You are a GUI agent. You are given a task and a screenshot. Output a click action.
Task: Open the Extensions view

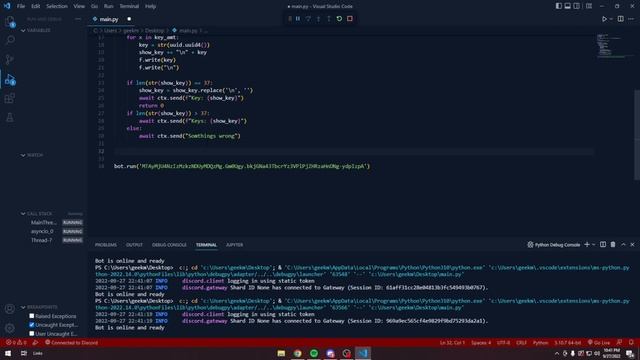pyautogui.click(x=10, y=98)
